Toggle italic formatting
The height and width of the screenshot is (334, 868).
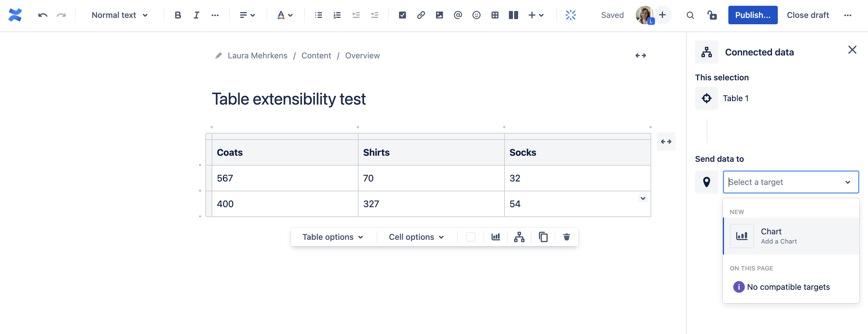click(x=196, y=15)
